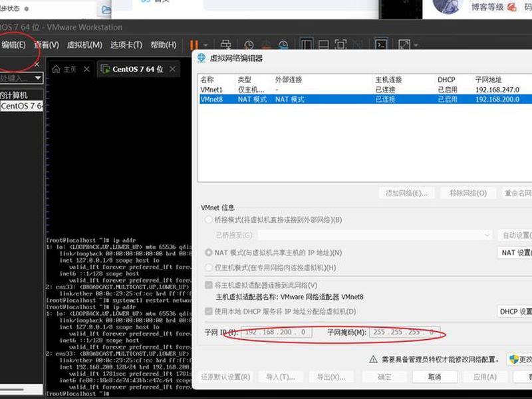Click subnet address 192.168.200.0 cell

click(x=497, y=99)
